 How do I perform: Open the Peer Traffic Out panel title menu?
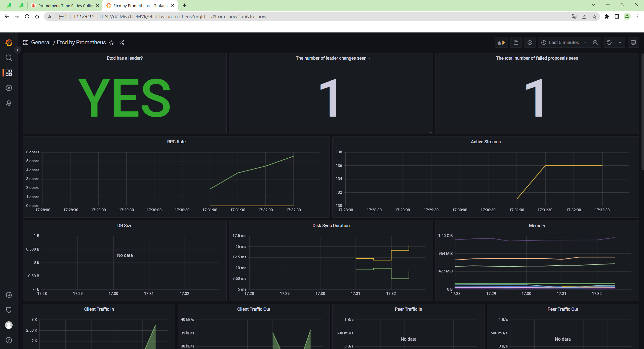(563, 309)
